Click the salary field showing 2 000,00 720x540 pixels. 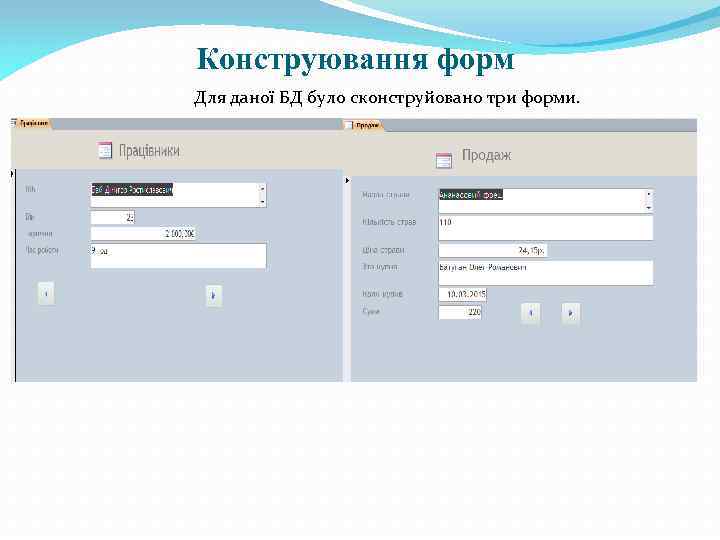coord(144,233)
